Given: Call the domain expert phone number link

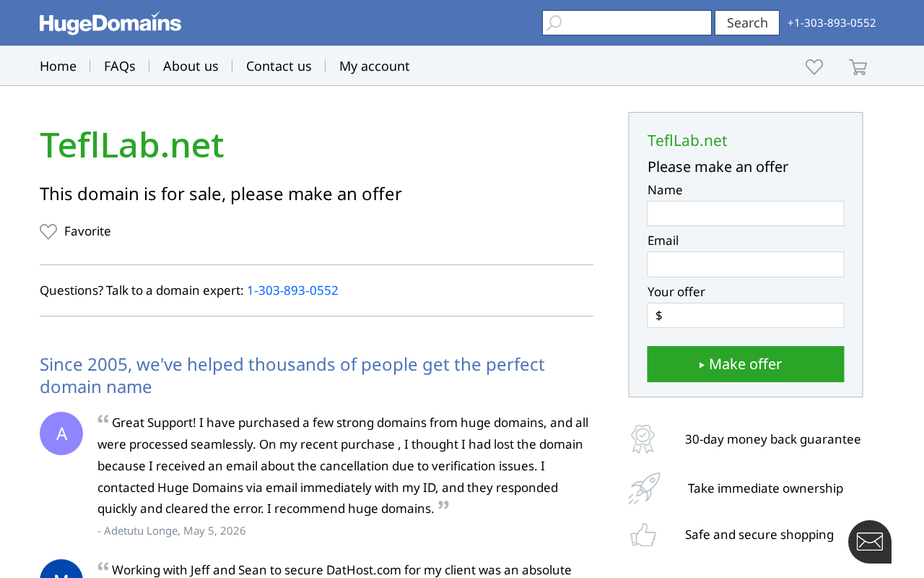Looking at the screenshot, I should [x=292, y=290].
